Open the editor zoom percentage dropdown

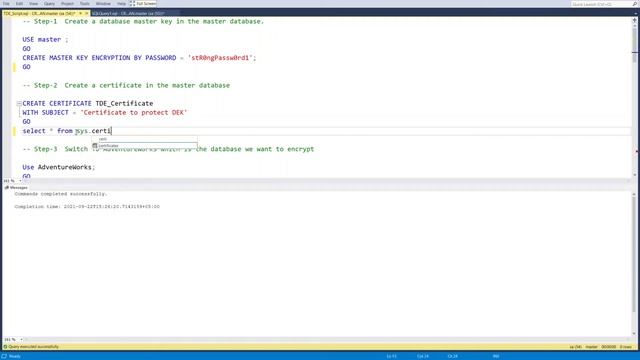pos(20,181)
